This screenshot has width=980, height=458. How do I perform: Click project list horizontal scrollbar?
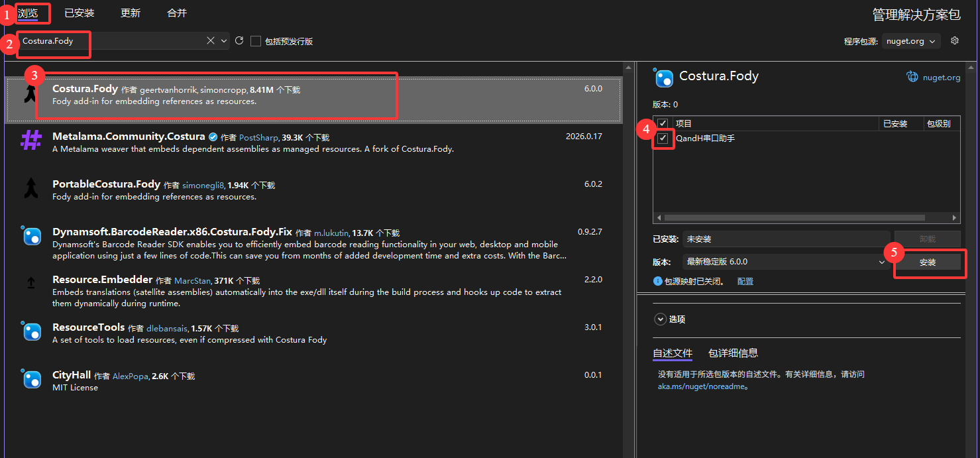pos(794,217)
